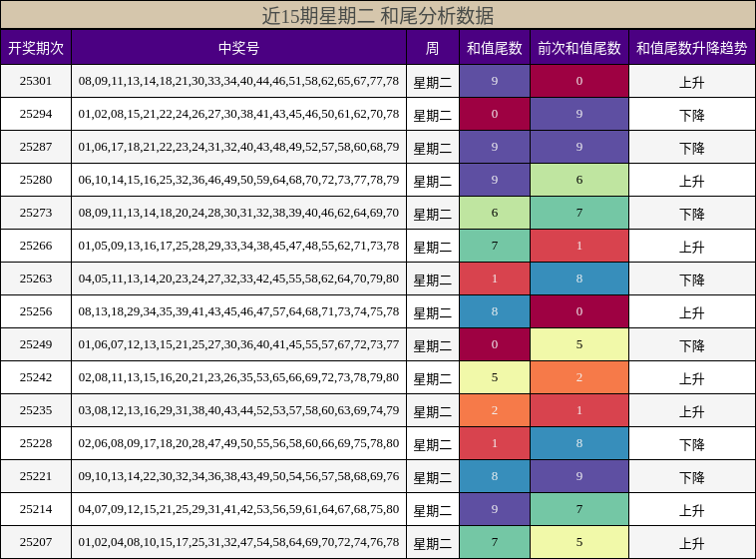The width and height of the screenshot is (756, 559).
Task: Click winning numbers of period 25214
Action: tap(238, 509)
